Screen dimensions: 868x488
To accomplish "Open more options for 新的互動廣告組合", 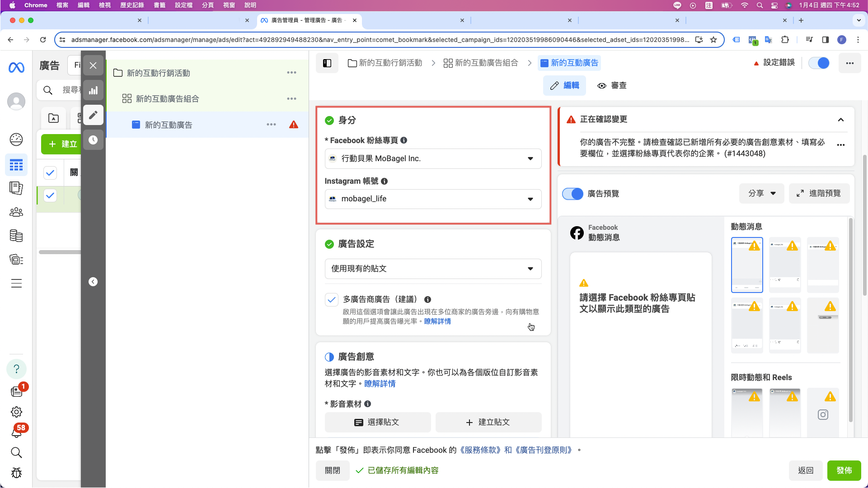I will pos(292,98).
